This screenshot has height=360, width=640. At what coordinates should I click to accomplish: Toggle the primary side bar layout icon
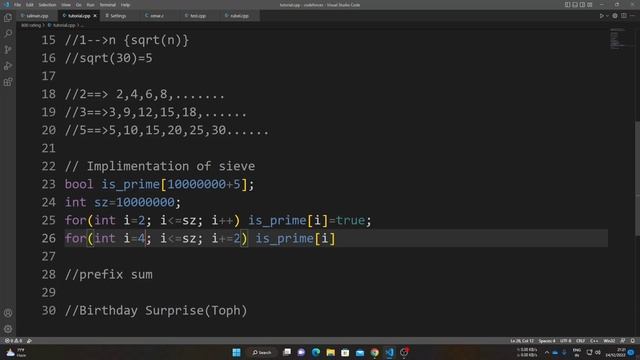click(567, 5)
